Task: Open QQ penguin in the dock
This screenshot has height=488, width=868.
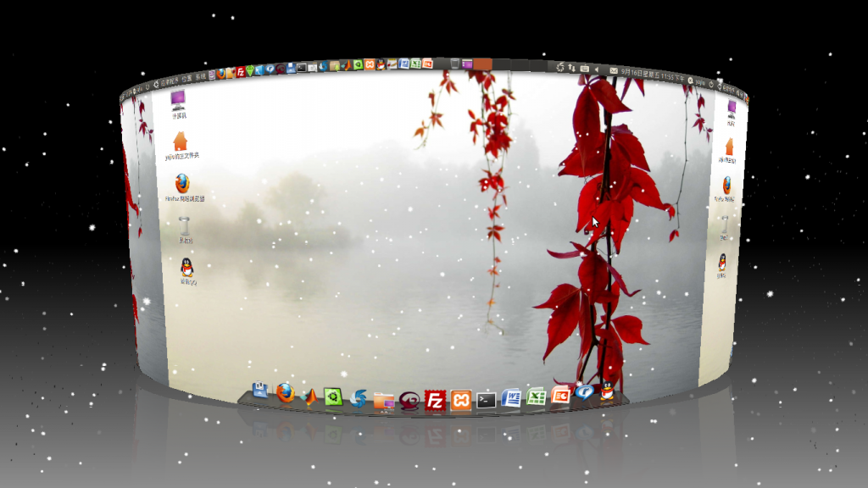Action: pyautogui.click(x=607, y=391)
